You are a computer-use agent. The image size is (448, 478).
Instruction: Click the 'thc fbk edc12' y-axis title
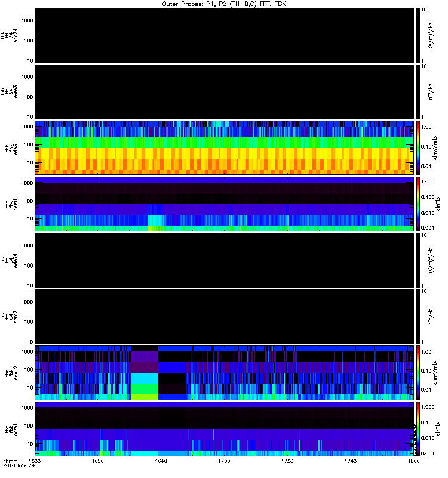pyautogui.click(x=11, y=373)
